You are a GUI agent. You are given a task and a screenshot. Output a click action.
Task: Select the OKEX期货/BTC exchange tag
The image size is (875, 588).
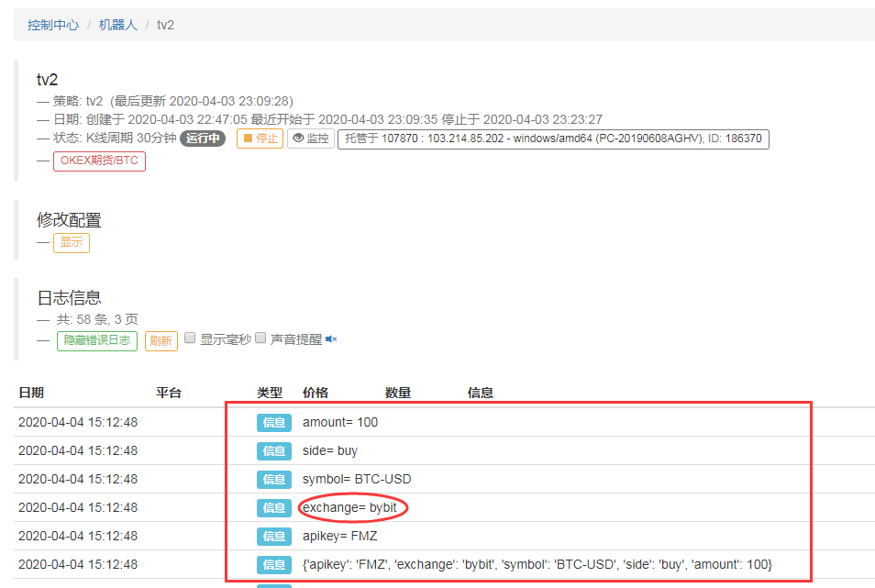click(99, 161)
